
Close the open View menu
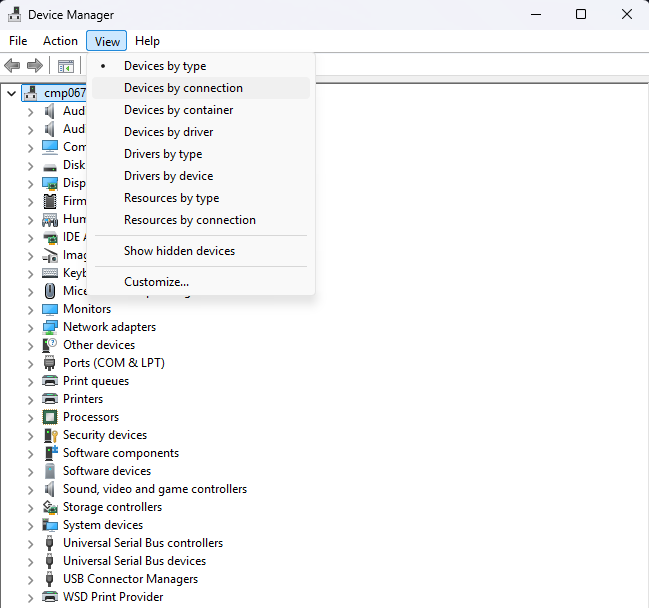(107, 41)
